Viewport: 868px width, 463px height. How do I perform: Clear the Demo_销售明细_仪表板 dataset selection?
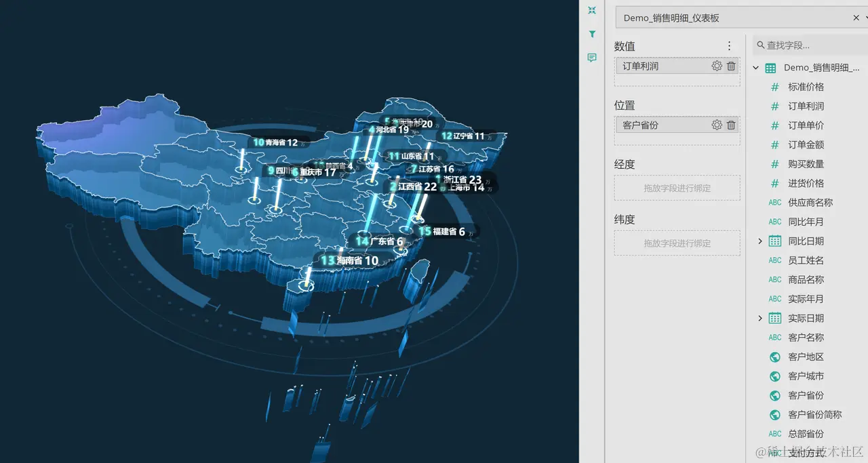(x=856, y=18)
